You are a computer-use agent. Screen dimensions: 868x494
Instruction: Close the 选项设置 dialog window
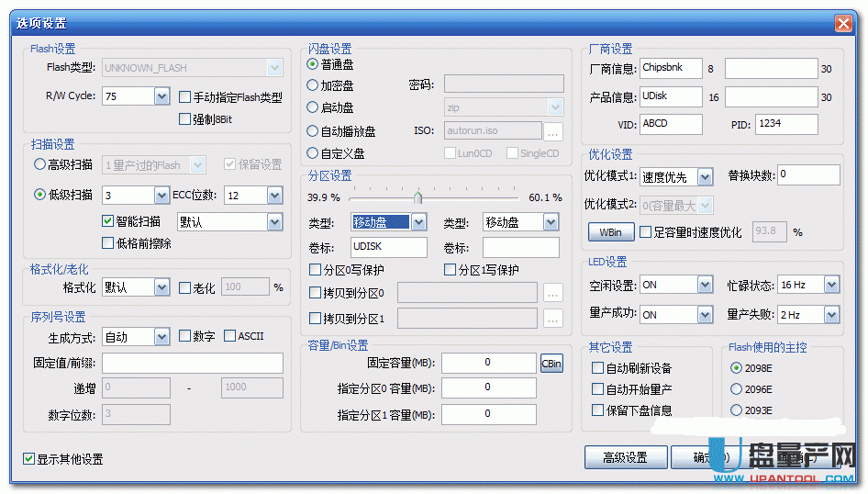point(842,23)
